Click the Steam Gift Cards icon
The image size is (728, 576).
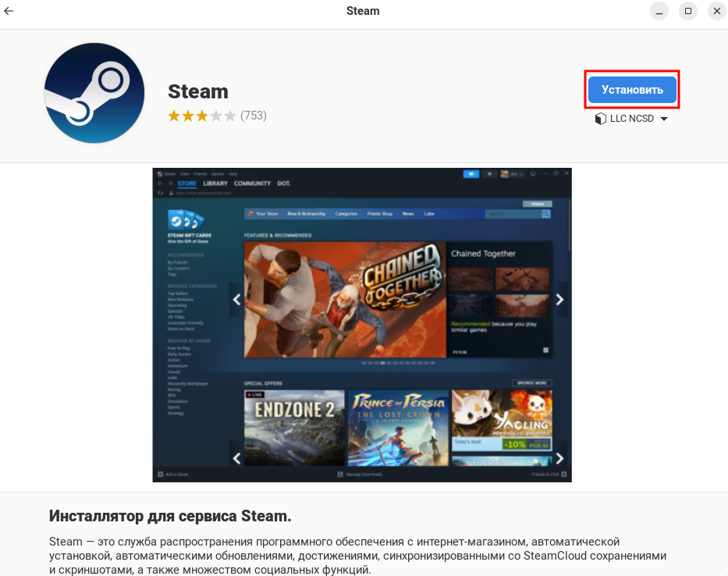click(183, 219)
